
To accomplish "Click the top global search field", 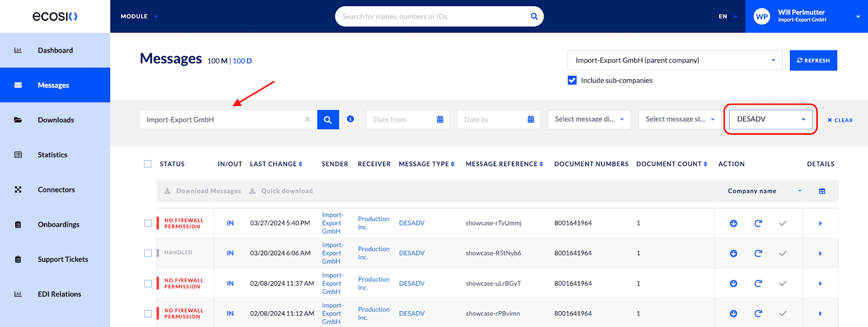I will coord(434,17).
